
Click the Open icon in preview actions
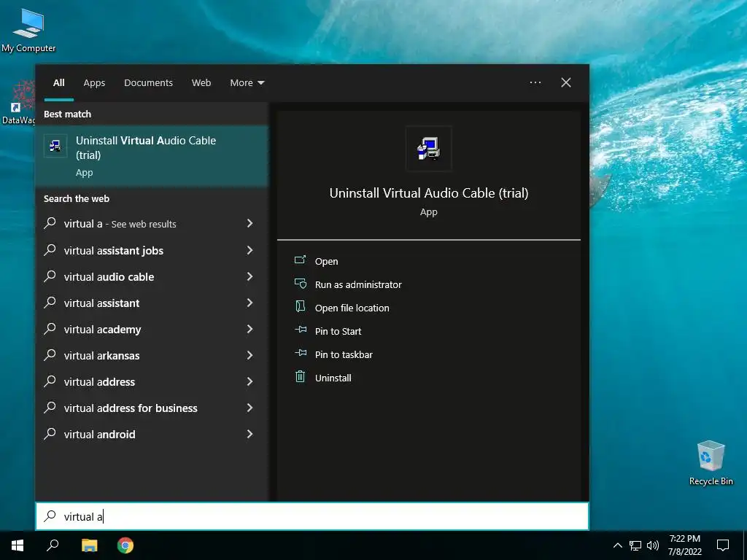click(x=300, y=260)
